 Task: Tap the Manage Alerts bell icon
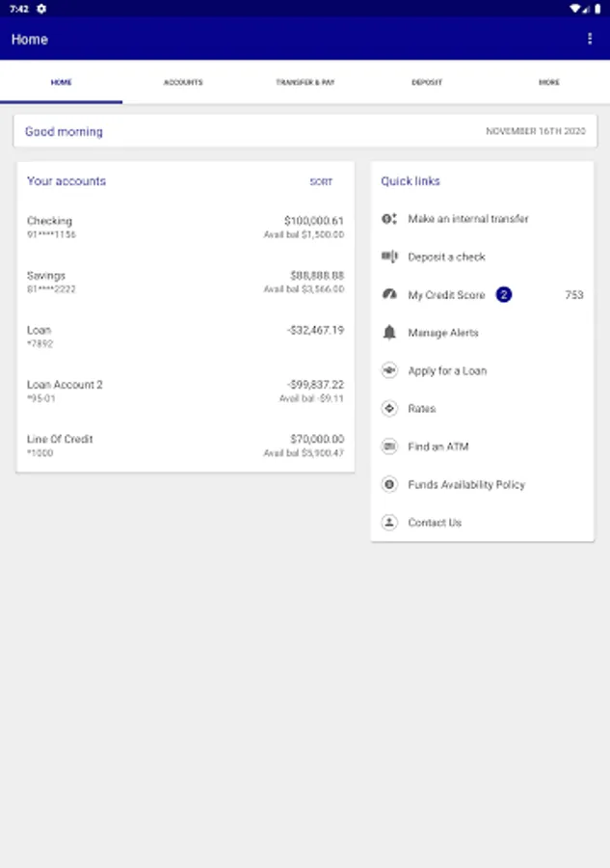tap(389, 333)
